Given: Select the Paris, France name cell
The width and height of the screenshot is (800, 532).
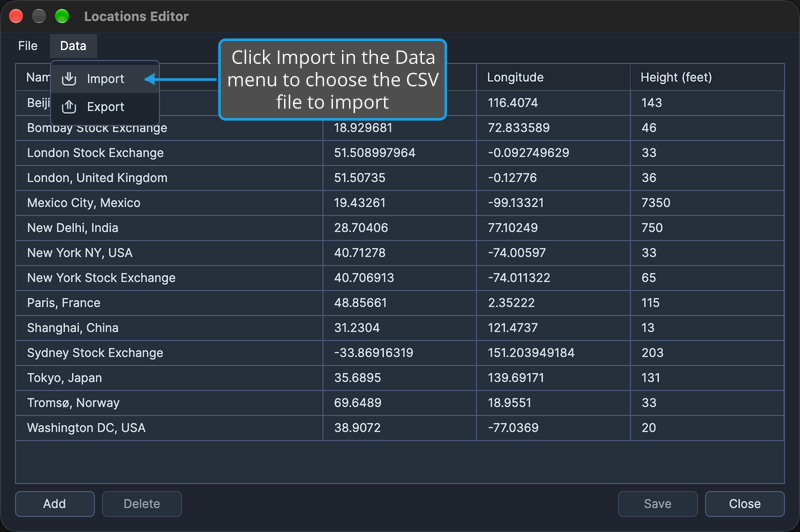Looking at the screenshot, I should 169,303.
